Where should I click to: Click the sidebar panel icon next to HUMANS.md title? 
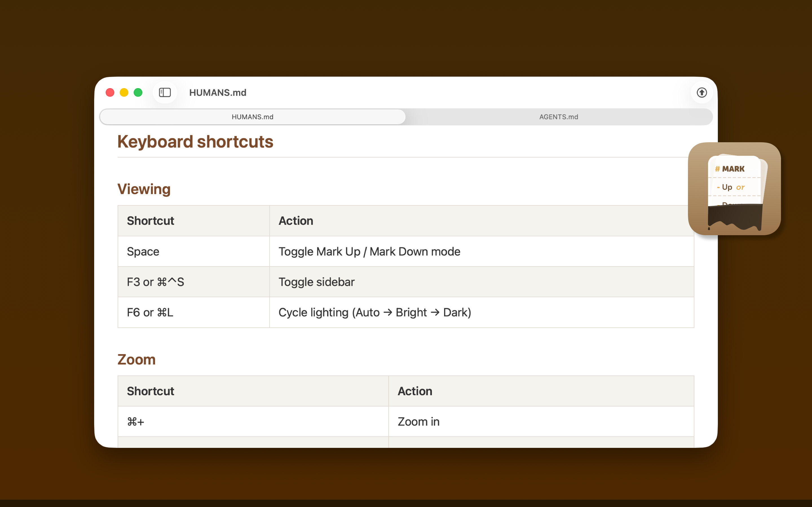point(164,93)
